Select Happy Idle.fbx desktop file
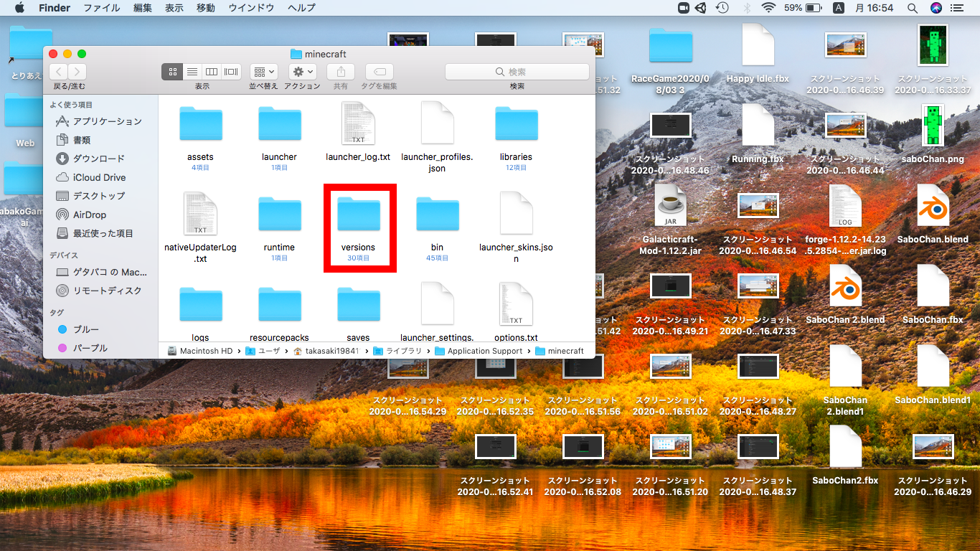Image resolution: width=980 pixels, height=551 pixels. coord(758,45)
